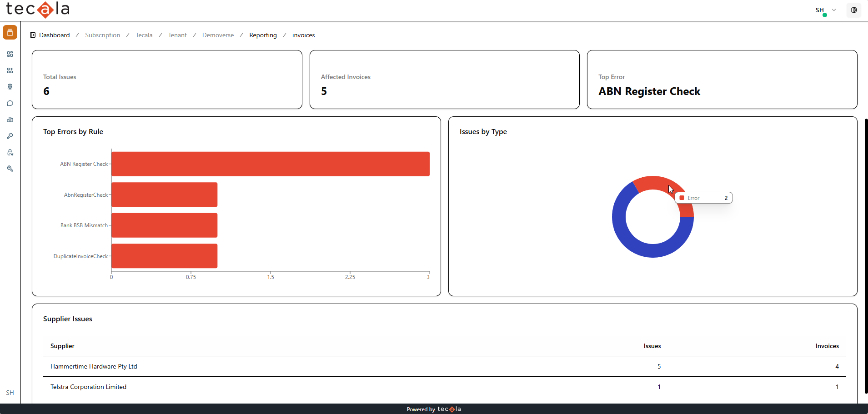This screenshot has width=868, height=414.
Task: Open the key sidebar icon
Action: tap(10, 136)
